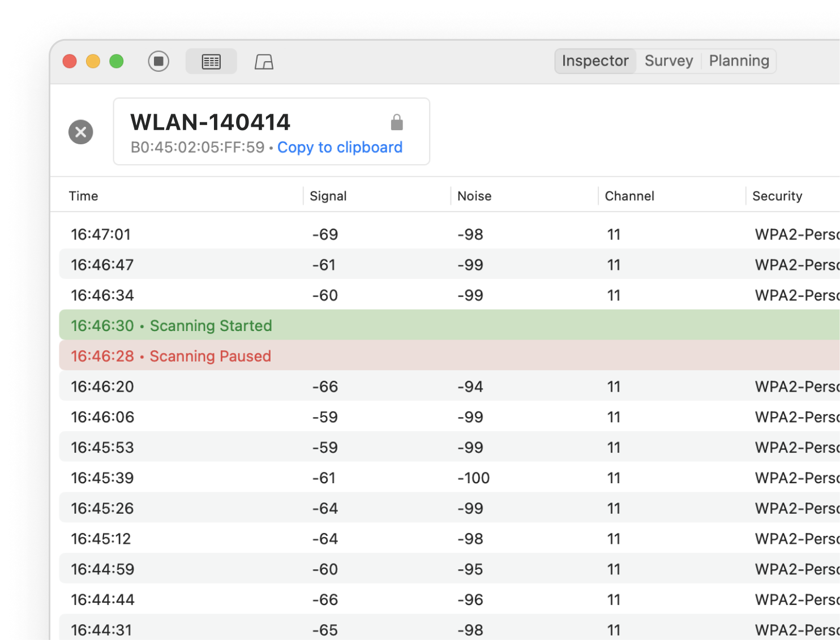This screenshot has height=640, width=840.
Task: Sort by the Signal column header
Action: point(328,196)
